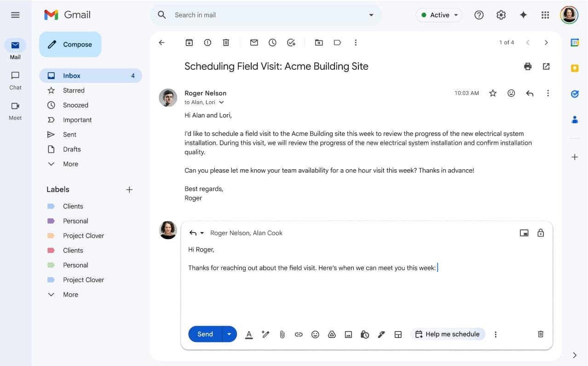Switch to the Chat section
The height and width of the screenshot is (366, 588).
(15, 80)
